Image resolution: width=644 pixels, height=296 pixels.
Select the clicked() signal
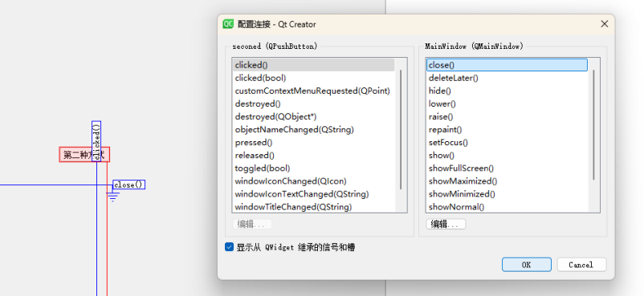tap(314, 65)
